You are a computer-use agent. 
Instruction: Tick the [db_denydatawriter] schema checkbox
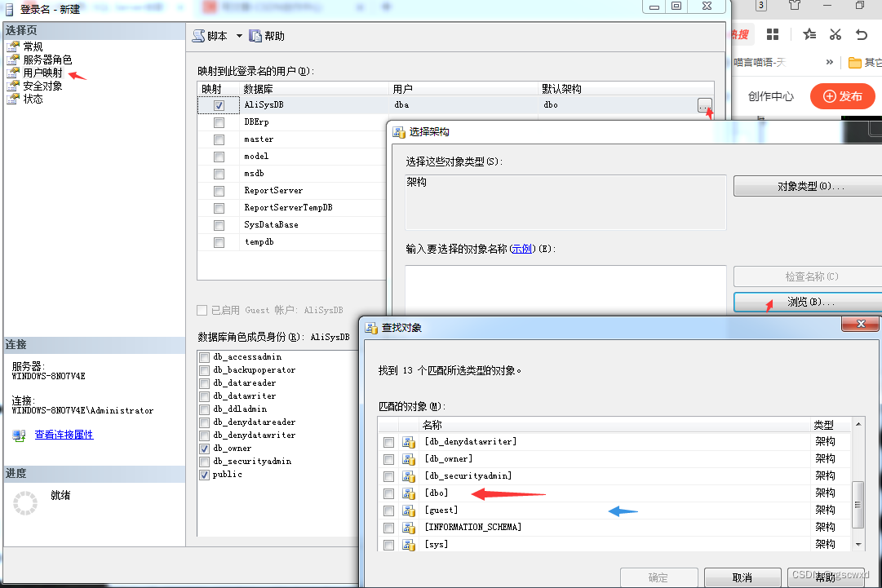(x=388, y=442)
